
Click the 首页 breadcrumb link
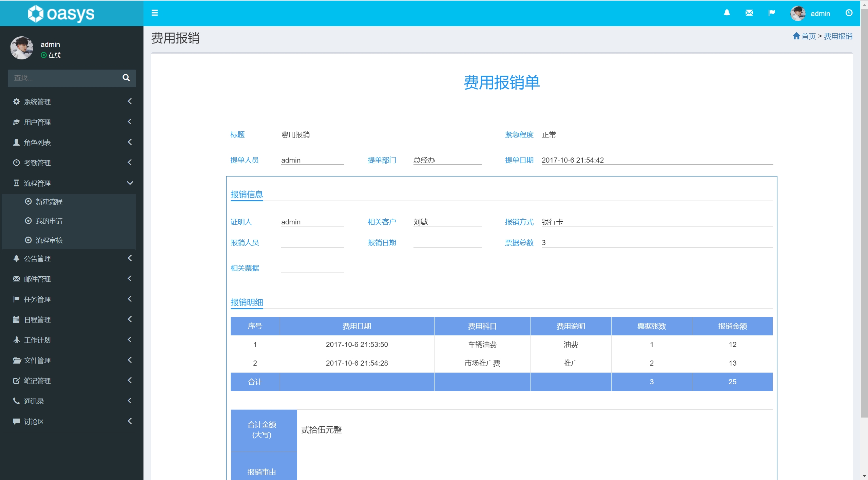point(808,36)
